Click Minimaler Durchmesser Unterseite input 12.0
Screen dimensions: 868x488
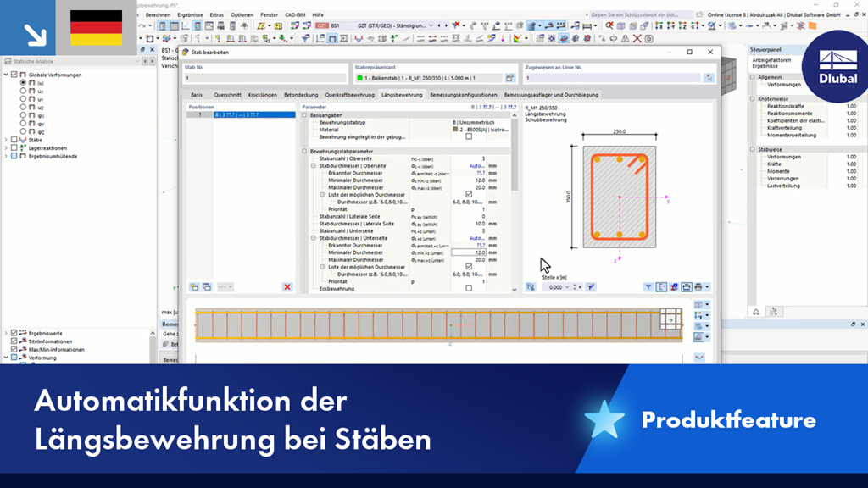tap(469, 252)
